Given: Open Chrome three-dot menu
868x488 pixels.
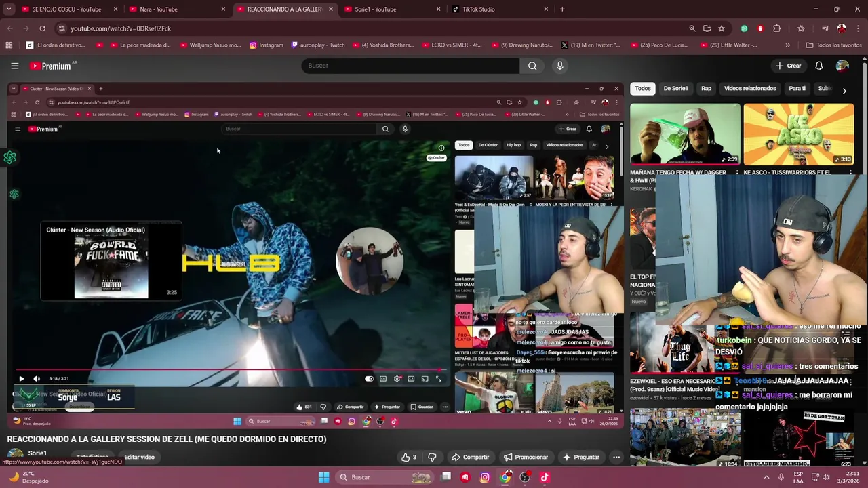Looking at the screenshot, I should click(858, 28).
